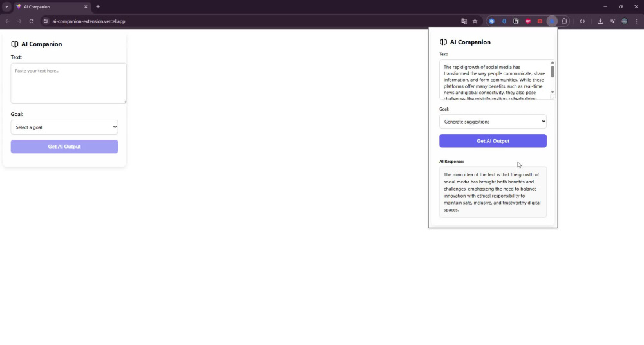Image resolution: width=644 pixels, height=345 pixels.
Task: Reload the current page
Action: pos(31,21)
